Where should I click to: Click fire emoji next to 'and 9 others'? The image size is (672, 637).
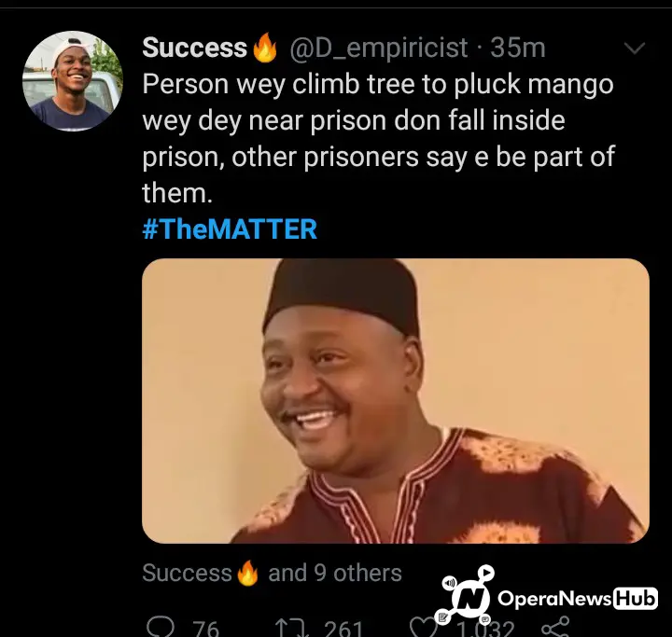coord(247,574)
